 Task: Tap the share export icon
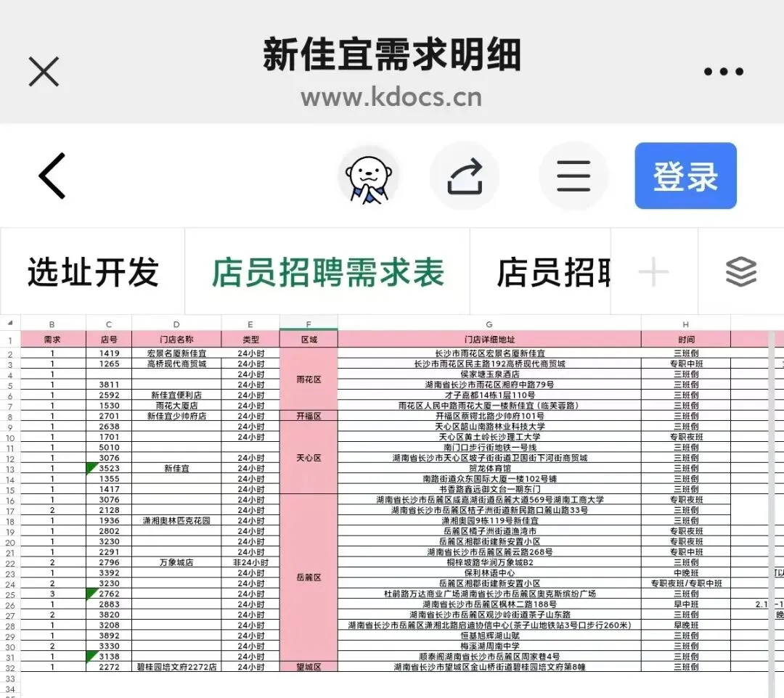click(x=465, y=176)
